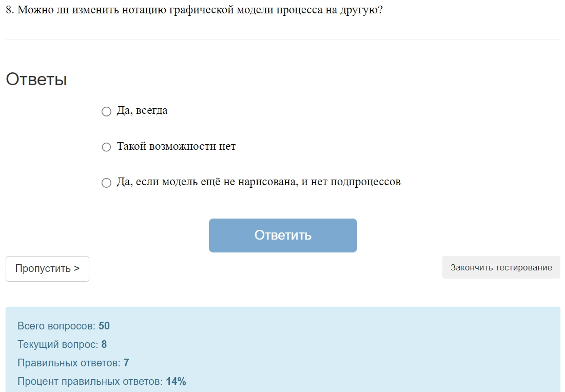Click the correct answers count "7"
The image size is (565, 392).
point(126,362)
